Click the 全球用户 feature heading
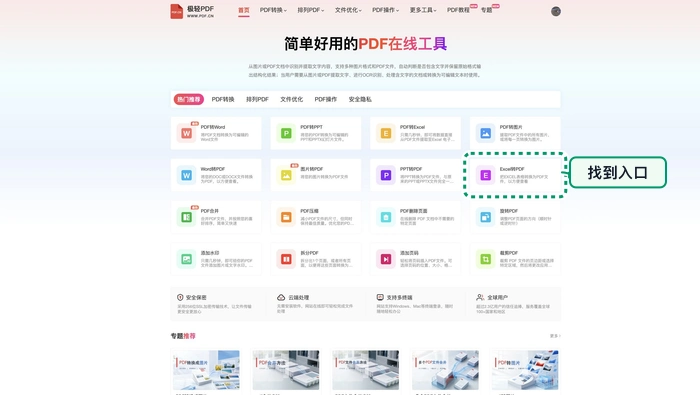Viewport: 700px width, 395px height. point(497,297)
